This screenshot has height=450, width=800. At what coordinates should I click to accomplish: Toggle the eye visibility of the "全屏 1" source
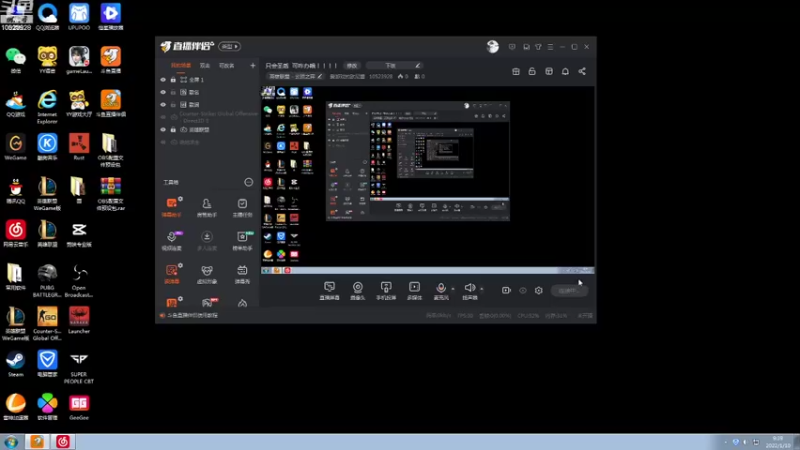pos(163,80)
